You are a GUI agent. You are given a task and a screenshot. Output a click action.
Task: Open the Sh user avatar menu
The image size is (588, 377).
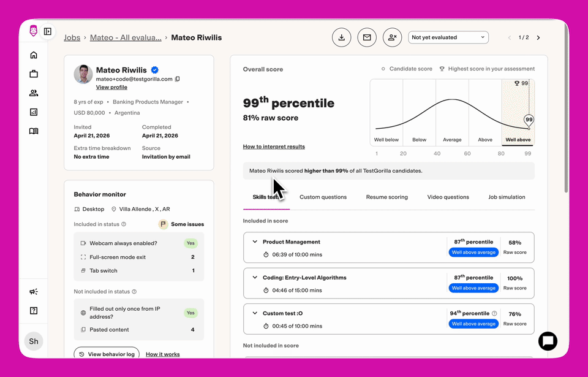34,341
